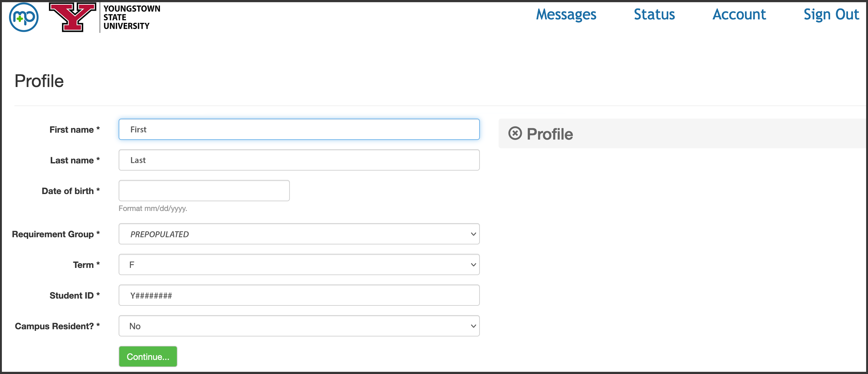Focus the First name input field

tap(299, 129)
